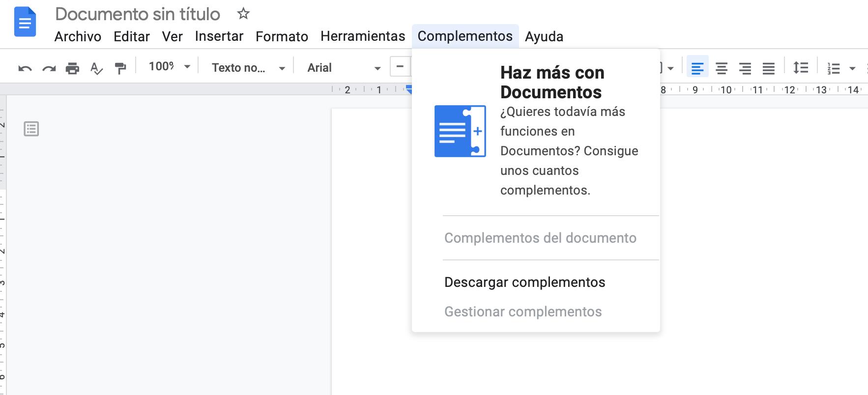The image size is (868, 395).
Task: Select the paint format roller icon
Action: tap(120, 68)
